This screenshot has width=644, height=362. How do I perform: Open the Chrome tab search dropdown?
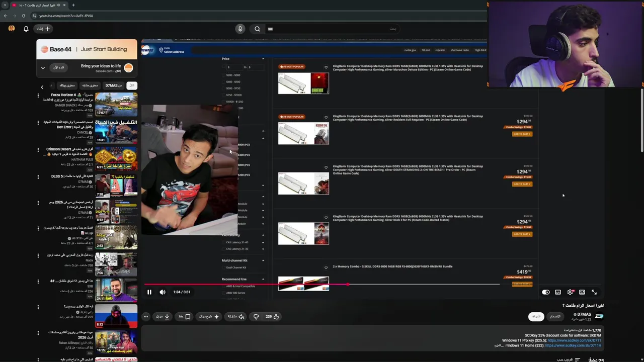pos(5,5)
